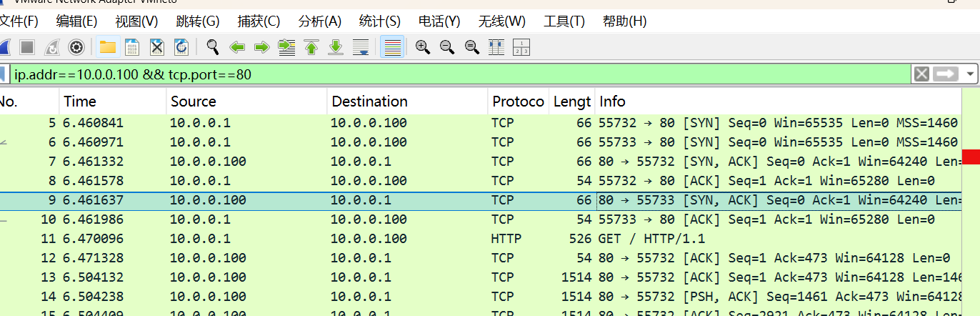
Task: Sort by the Length column header
Action: coord(571,102)
